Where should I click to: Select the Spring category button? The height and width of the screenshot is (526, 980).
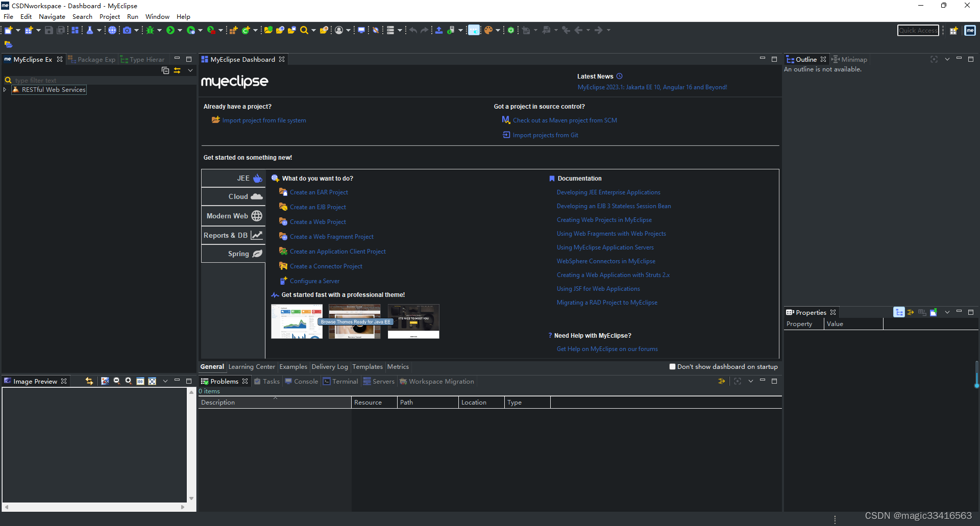click(234, 254)
